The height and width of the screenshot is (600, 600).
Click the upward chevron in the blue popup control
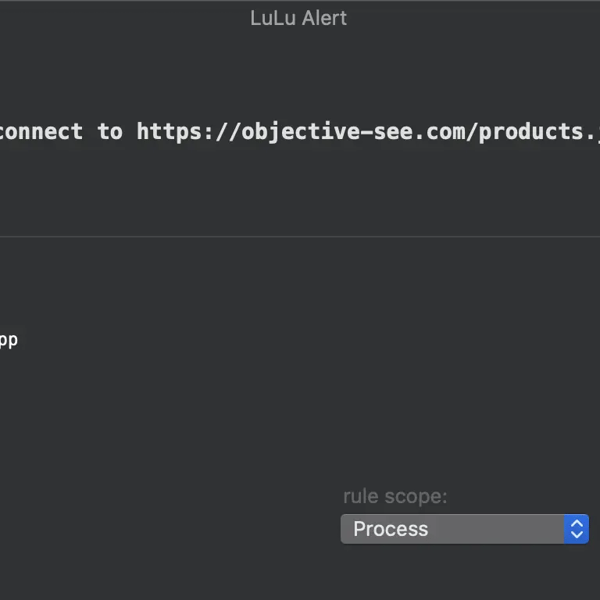point(577,523)
